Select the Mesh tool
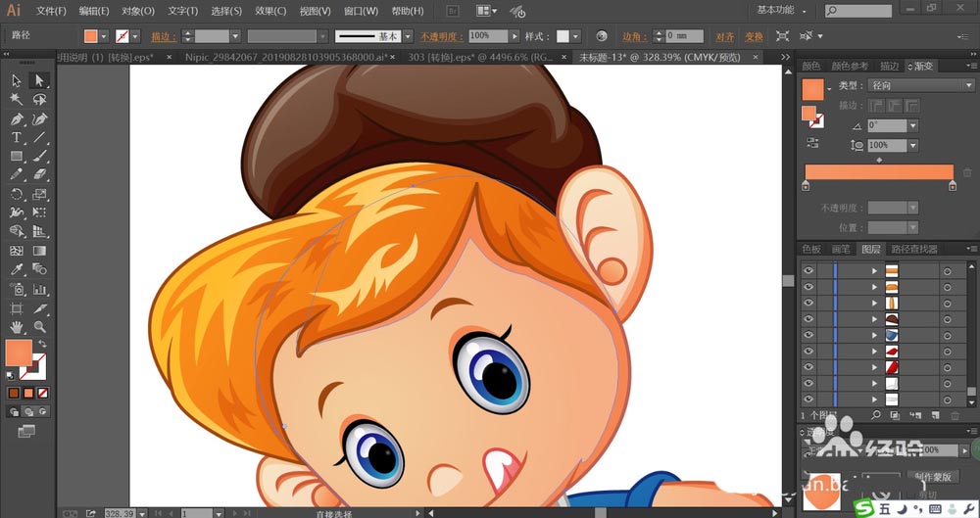The width and height of the screenshot is (980, 518). (x=17, y=251)
